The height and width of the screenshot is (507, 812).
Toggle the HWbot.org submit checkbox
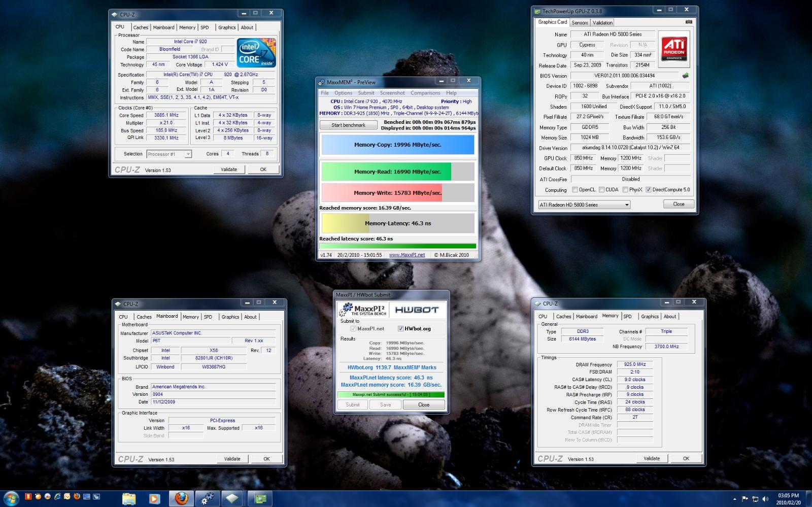tap(400, 328)
